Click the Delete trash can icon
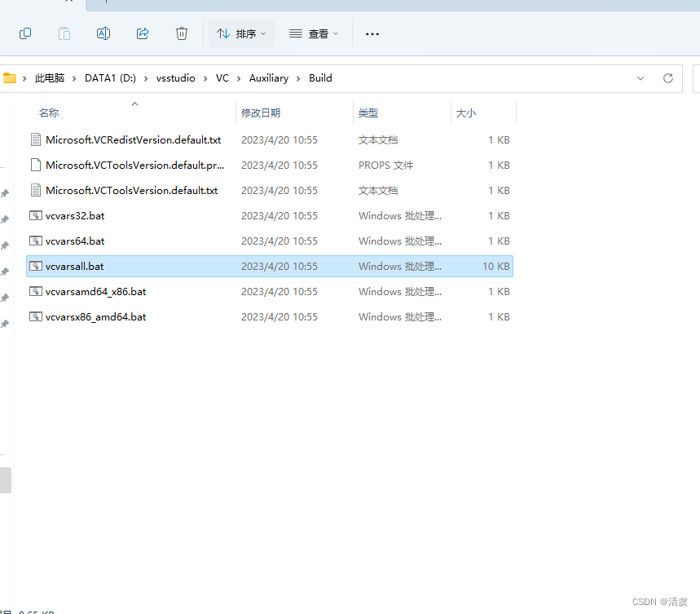The width and height of the screenshot is (700, 614). tap(182, 33)
